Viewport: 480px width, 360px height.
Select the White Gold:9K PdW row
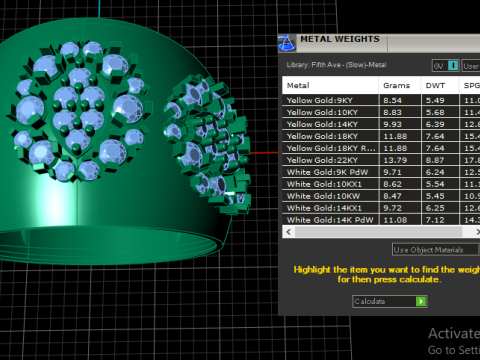381,172
